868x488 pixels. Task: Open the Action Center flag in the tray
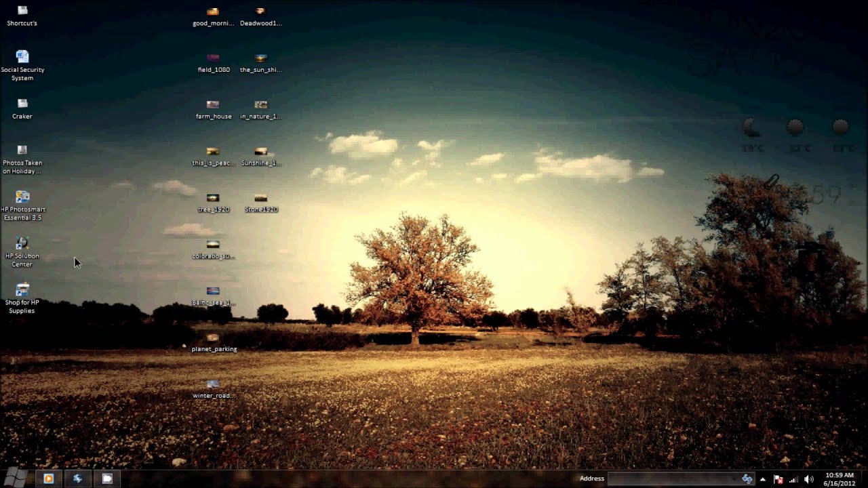tap(777, 479)
